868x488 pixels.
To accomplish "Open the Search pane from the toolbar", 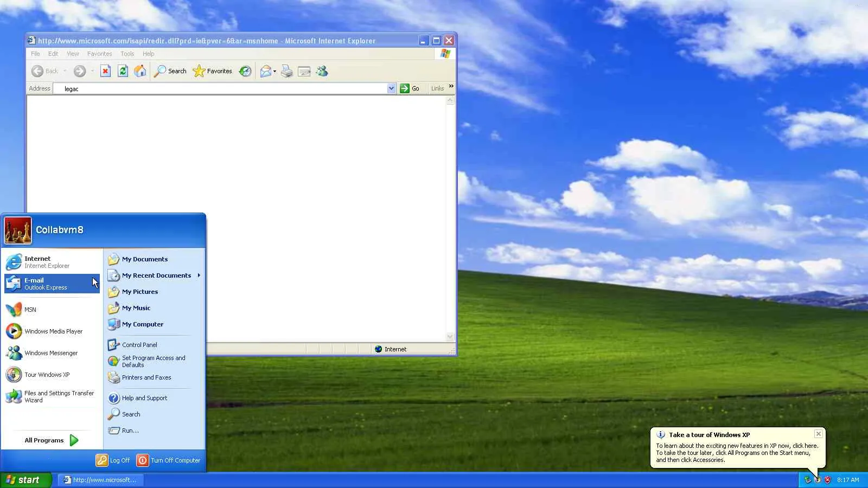I will pos(170,71).
